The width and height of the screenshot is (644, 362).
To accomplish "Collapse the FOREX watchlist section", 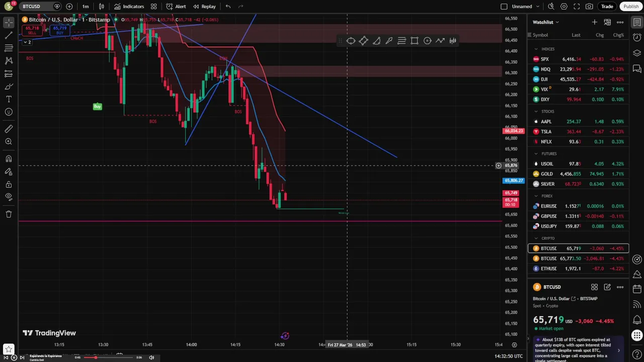I will pyautogui.click(x=536, y=196).
